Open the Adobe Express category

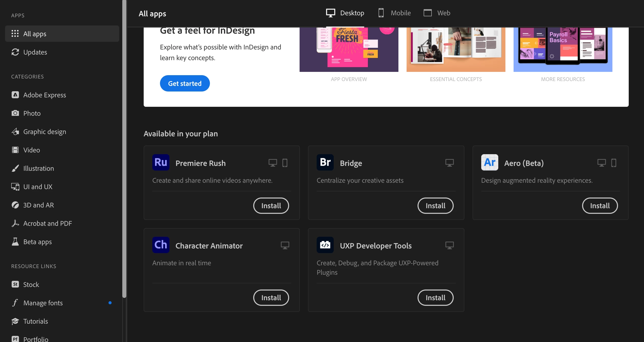(45, 95)
